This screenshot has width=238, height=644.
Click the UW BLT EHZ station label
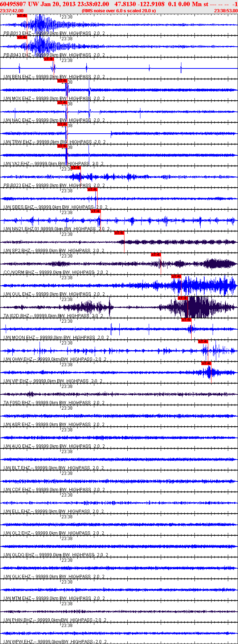pyautogui.click(x=17, y=468)
